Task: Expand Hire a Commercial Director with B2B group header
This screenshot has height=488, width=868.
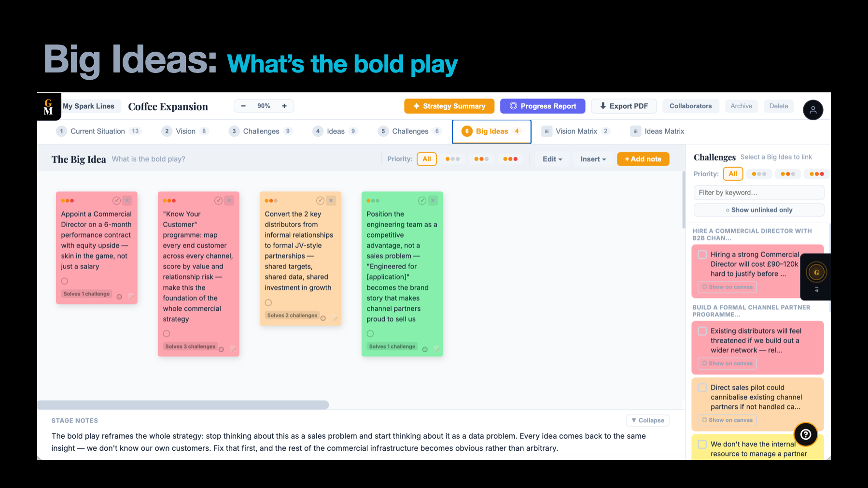Action: click(x=752, y=234)
